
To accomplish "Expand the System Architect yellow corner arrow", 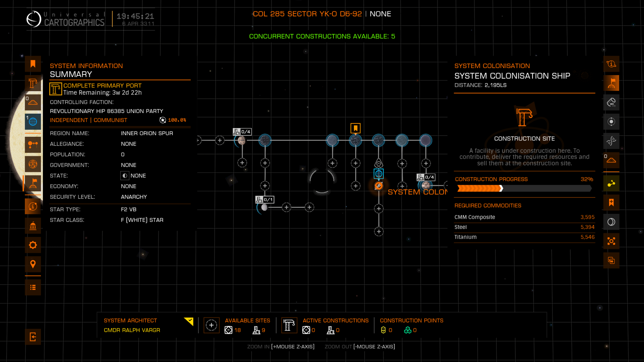I will [189, 321].
